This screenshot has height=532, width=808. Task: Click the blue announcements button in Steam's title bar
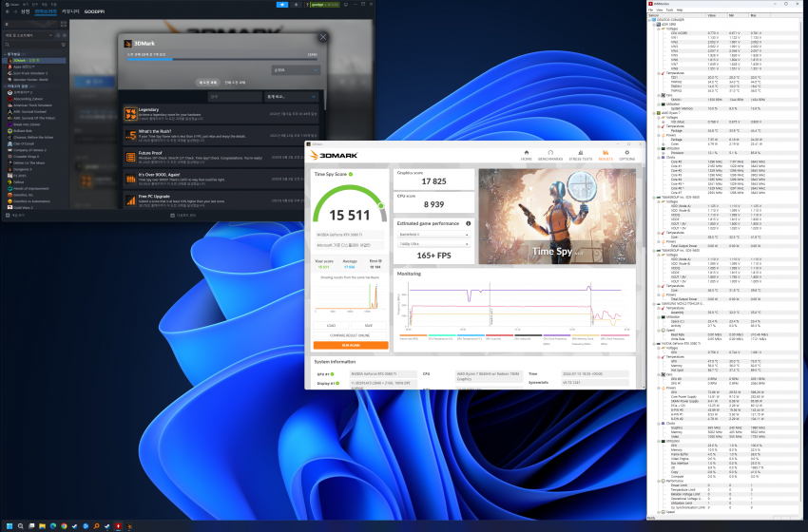(x=282, y=5)
